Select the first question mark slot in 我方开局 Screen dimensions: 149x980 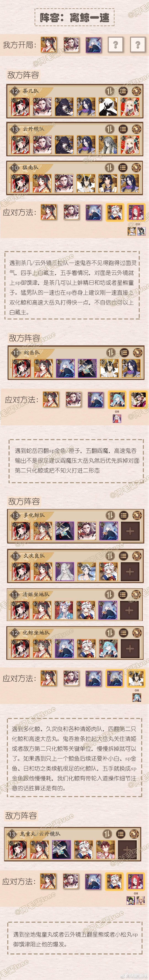115,45
